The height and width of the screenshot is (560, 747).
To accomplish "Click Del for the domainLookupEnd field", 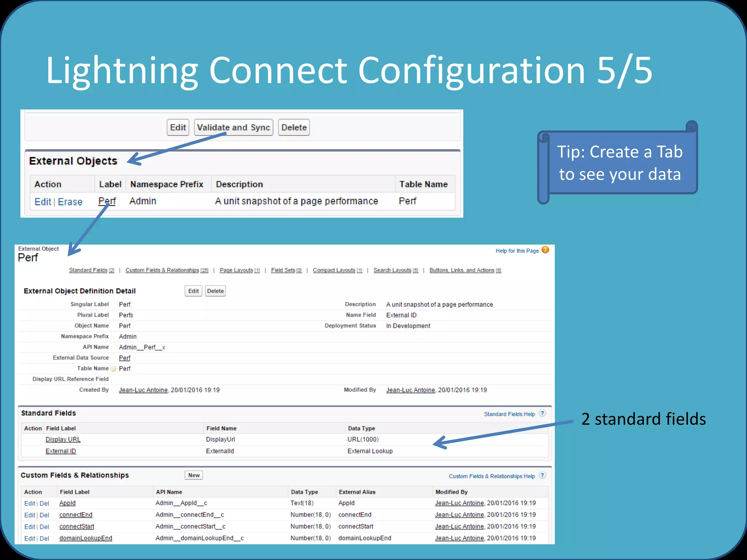I will coord(44,538).
